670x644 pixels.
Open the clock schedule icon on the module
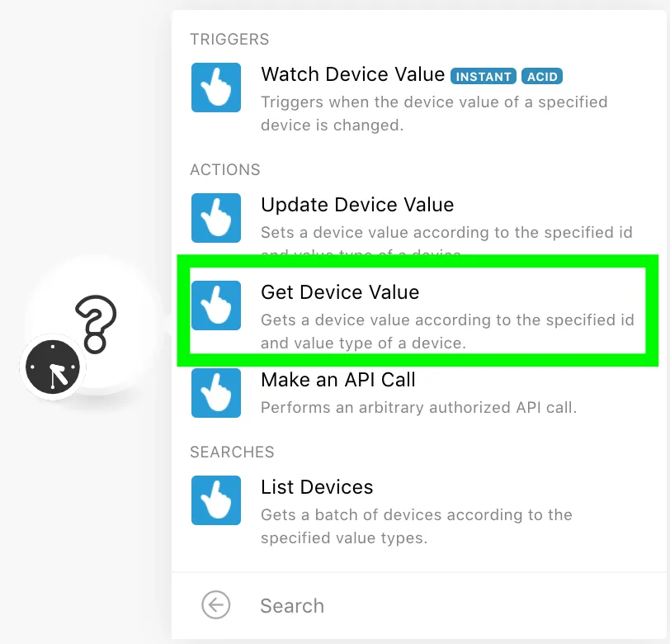coord(53,367)
